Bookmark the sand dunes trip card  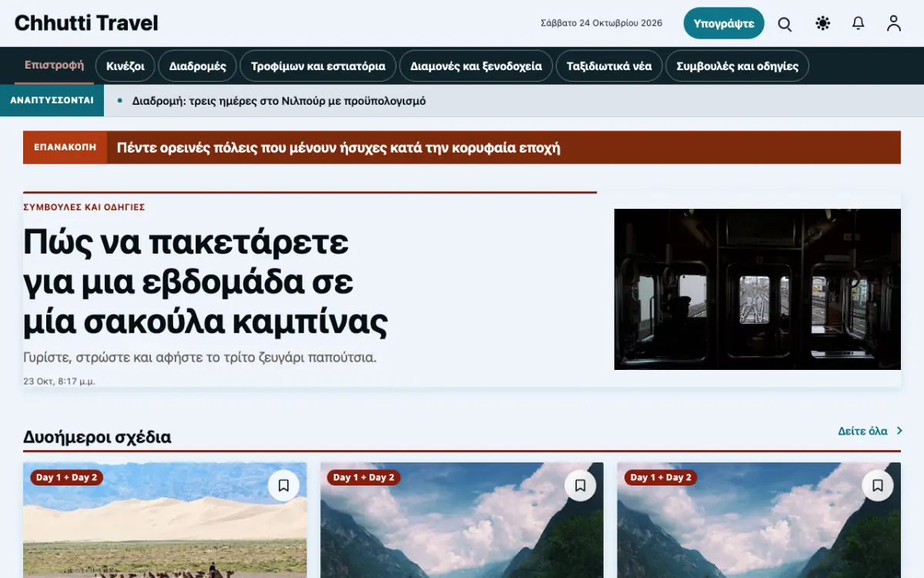coord(283,486)
